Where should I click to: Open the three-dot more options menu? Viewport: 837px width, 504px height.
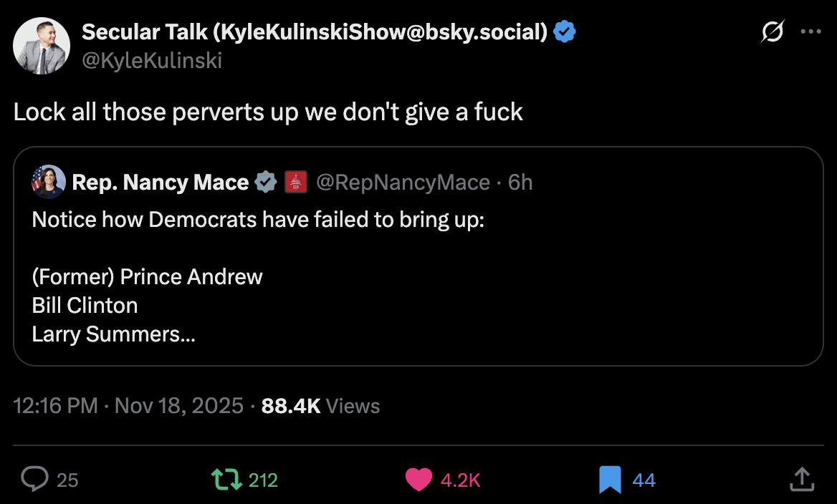810,32
